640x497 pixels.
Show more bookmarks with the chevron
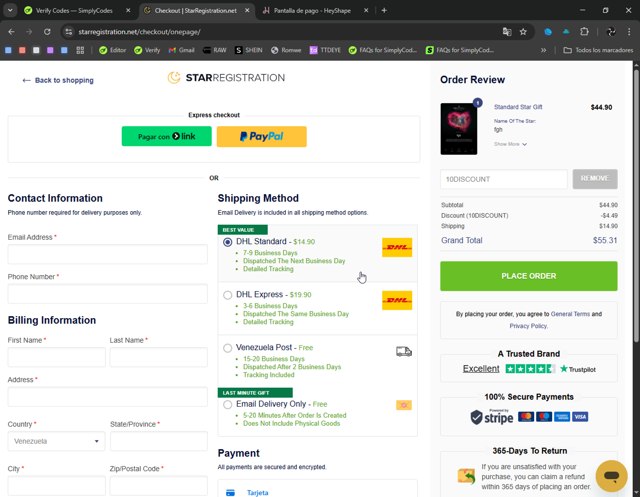[543, 50]
